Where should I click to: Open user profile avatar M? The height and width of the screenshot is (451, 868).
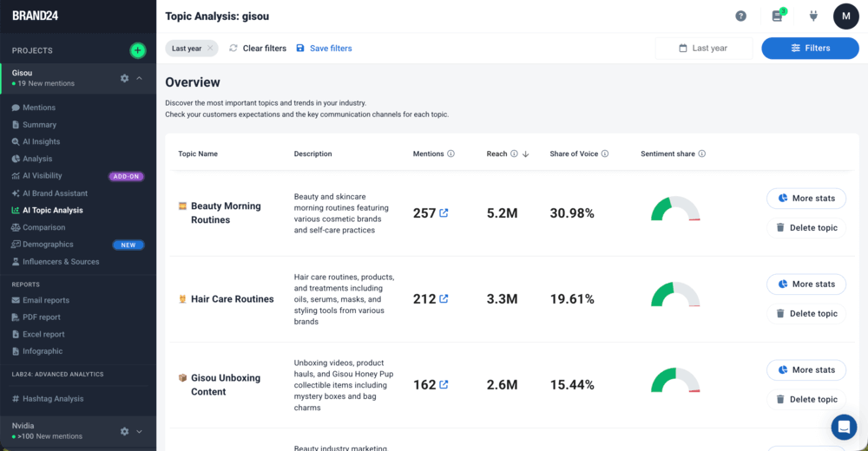coord(845,16)
